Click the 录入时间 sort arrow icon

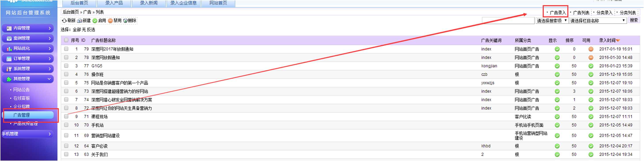coord(618,41)
